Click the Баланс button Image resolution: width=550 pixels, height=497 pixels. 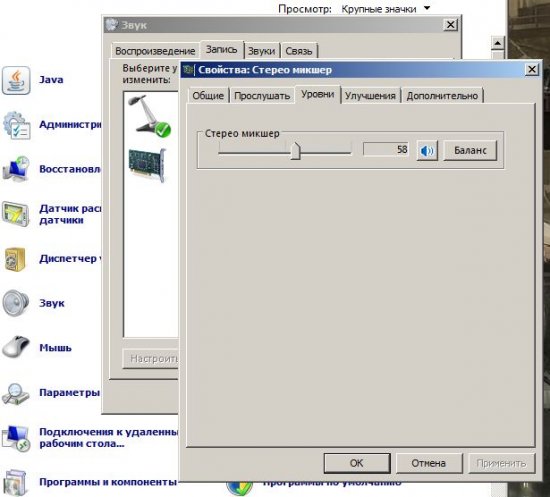point(470,150)
